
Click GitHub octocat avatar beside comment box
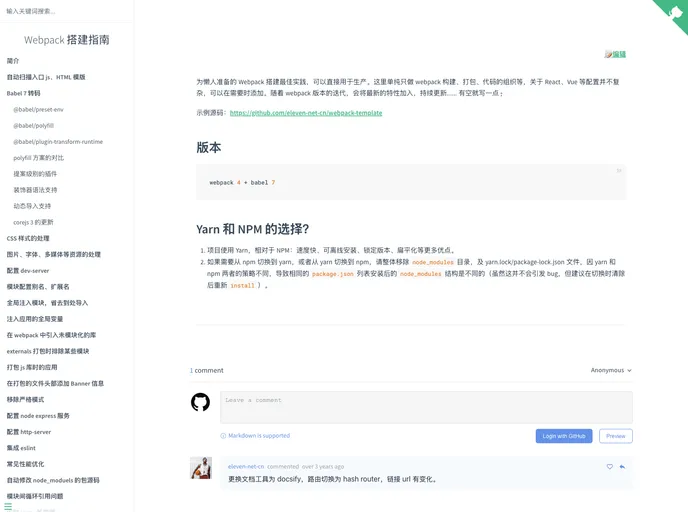(x=201, y=402)
